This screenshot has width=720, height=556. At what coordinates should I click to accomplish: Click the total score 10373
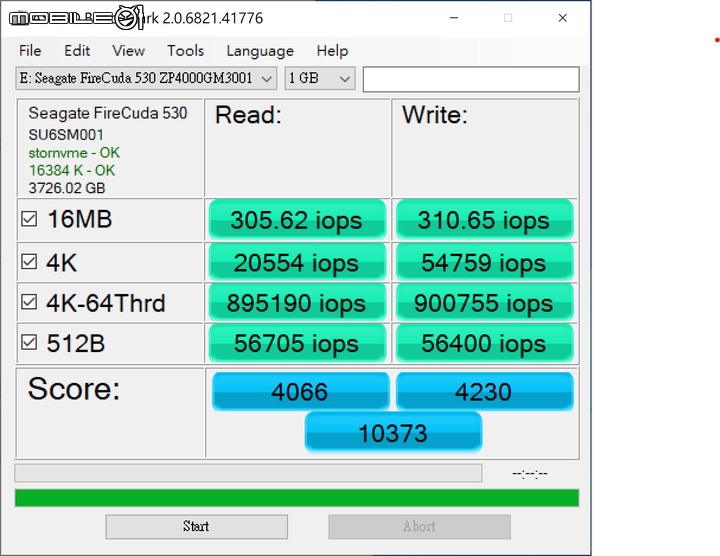point(393,432)
